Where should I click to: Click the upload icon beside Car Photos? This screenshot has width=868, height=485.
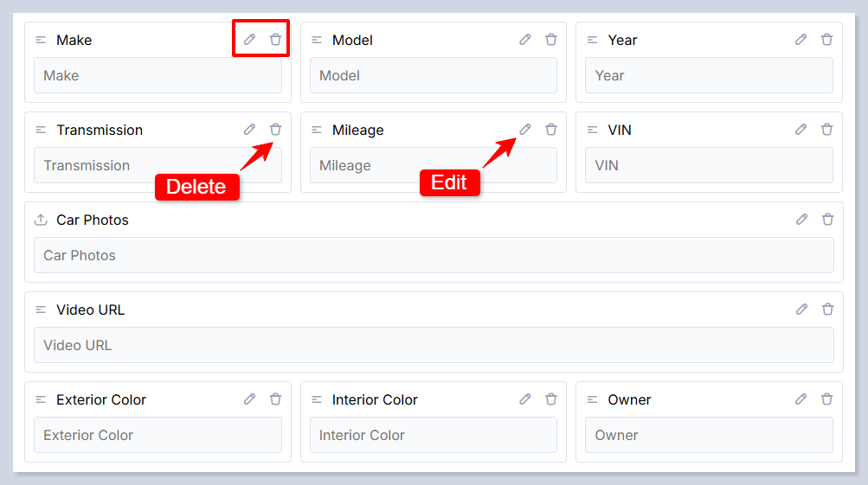(41, 220)
